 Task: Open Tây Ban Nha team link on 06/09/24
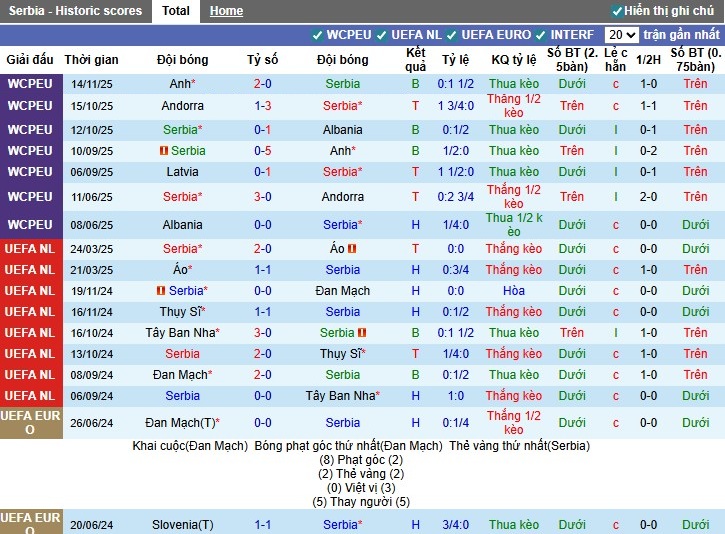tap(340, 396)
